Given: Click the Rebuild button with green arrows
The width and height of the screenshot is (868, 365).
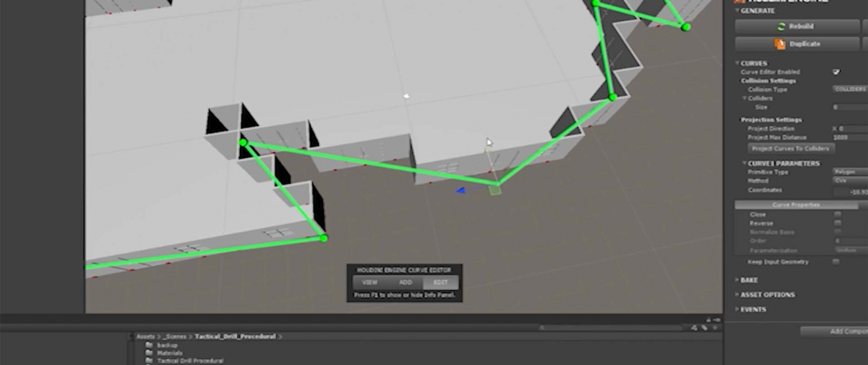Looking at the screenshot, I should point(797,27).
